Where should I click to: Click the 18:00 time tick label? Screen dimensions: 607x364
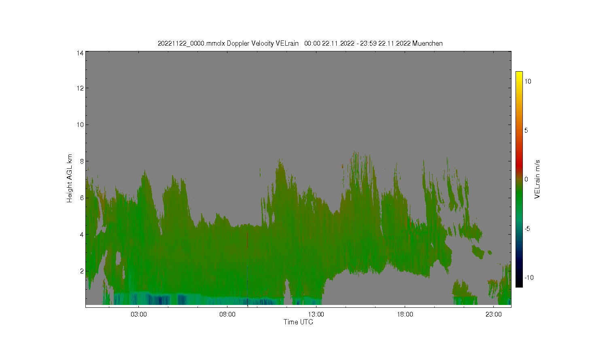point(405,314)
